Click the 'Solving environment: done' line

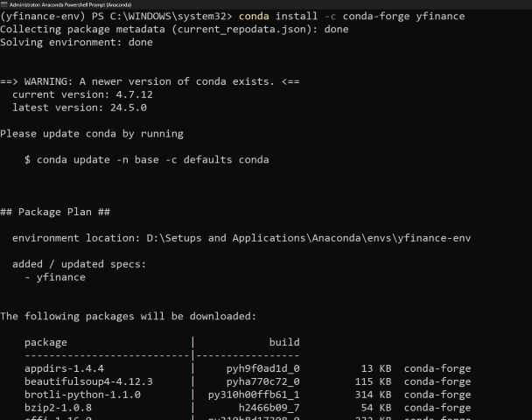[76, 43]
